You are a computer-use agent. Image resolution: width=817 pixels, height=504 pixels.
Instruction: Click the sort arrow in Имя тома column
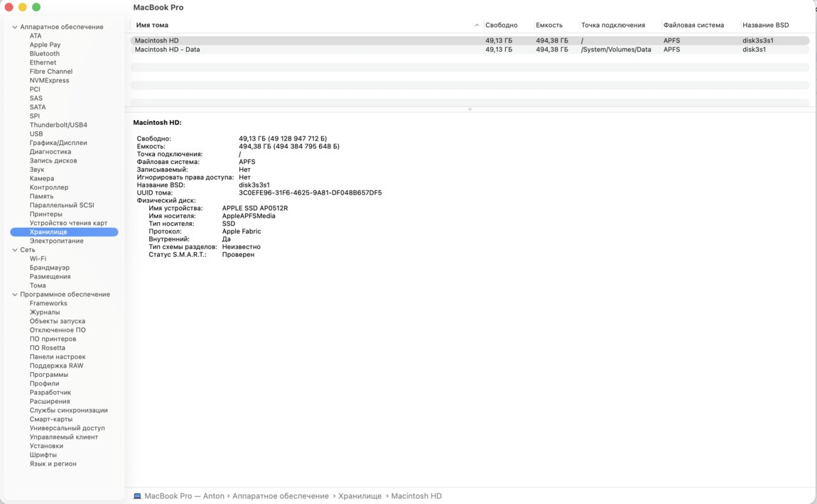pos(477,26)
